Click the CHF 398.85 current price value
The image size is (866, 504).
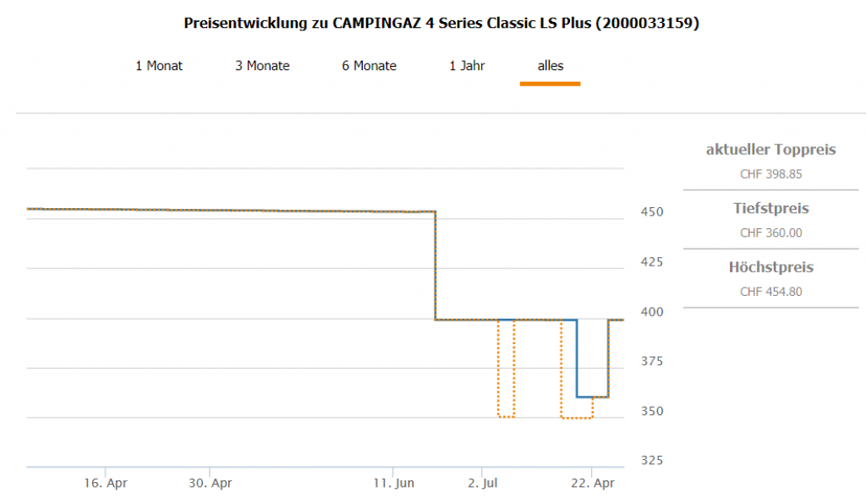tap(770, 174)
